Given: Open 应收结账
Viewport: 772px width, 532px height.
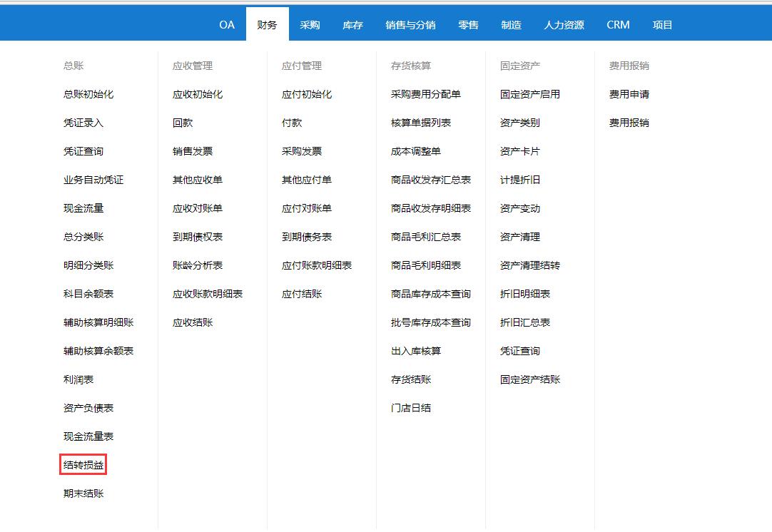Looking at the screenshot, I should click(x=193, y=322).
